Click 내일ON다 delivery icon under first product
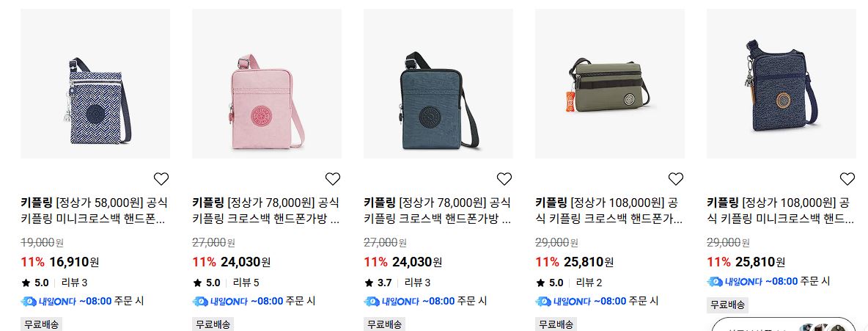This screenshot has width=868, height=331. (29, 302)
